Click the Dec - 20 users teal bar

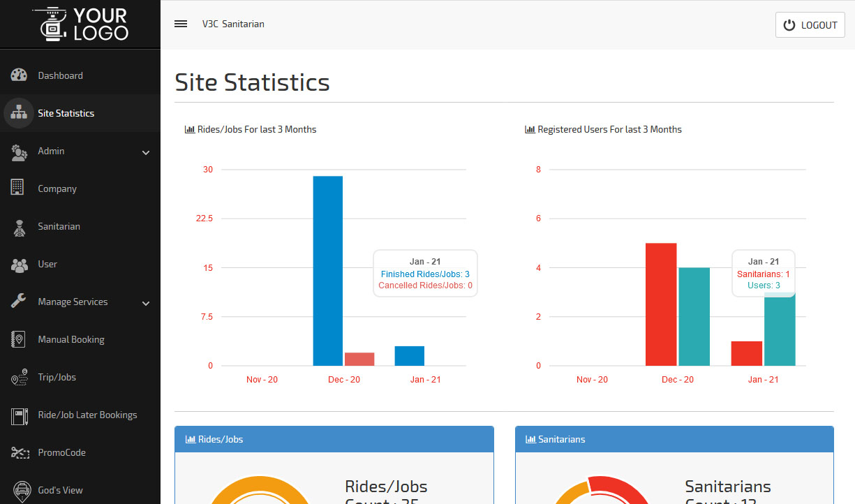694,317
